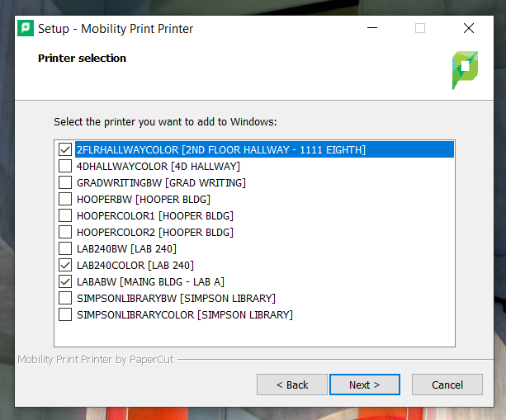Check the HOOPERCOLOR2 checkbox

pyautogui.click(x=65, y=232)
